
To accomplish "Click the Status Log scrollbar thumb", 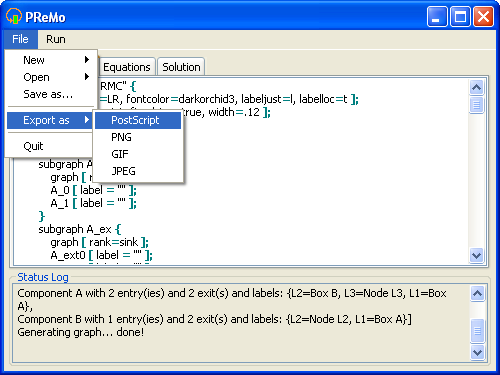I will point(477,331).
